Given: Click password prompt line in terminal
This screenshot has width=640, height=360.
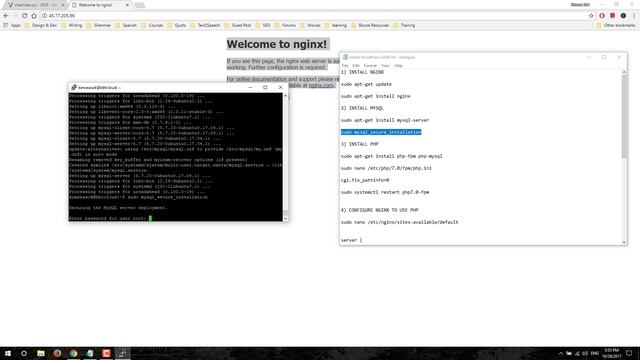Looking at the screenshot, I should (x=110, y=218).
